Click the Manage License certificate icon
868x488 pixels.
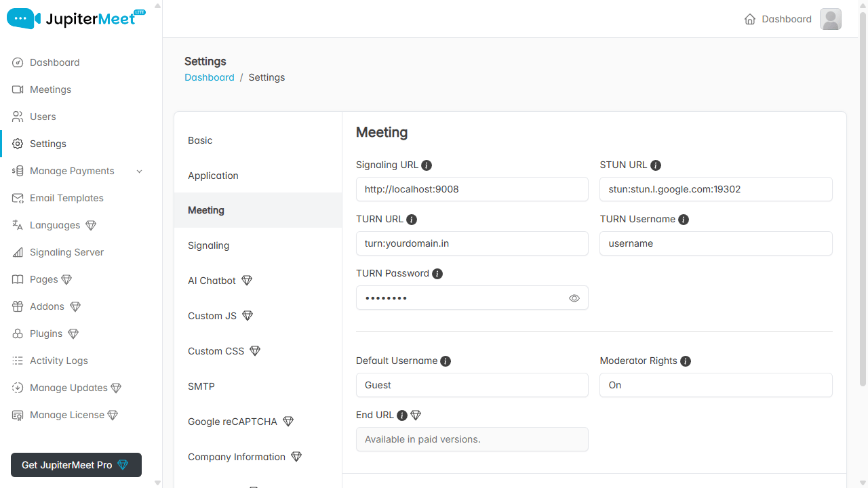coord(18,415)
